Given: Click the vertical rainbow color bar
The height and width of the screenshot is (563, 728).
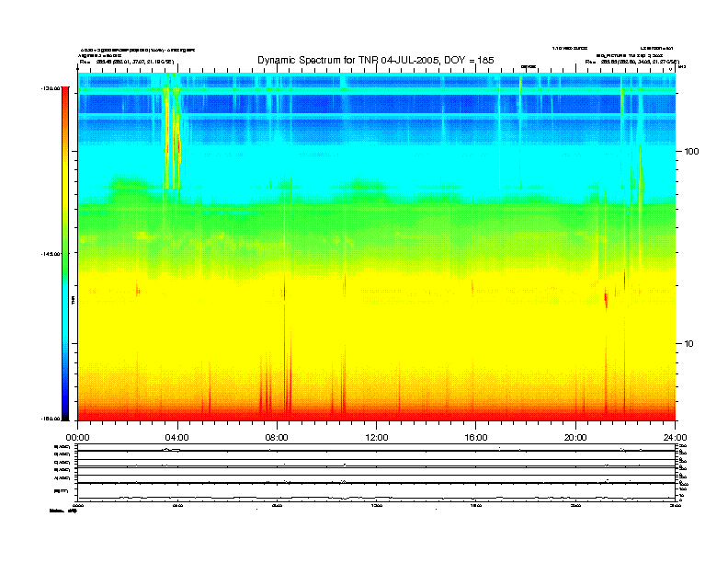Looking at the screenshot, I should click(x=65, y=254).
